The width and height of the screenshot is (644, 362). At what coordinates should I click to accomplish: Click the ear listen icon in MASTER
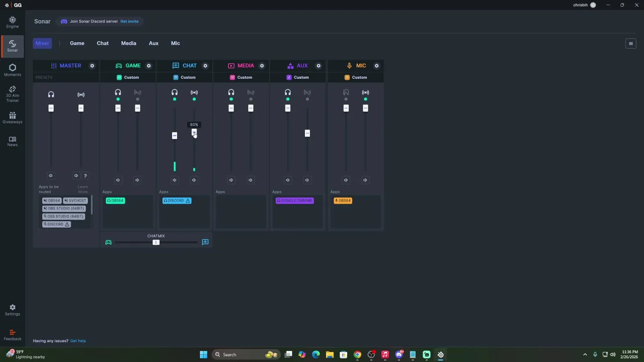pos(85,175)
